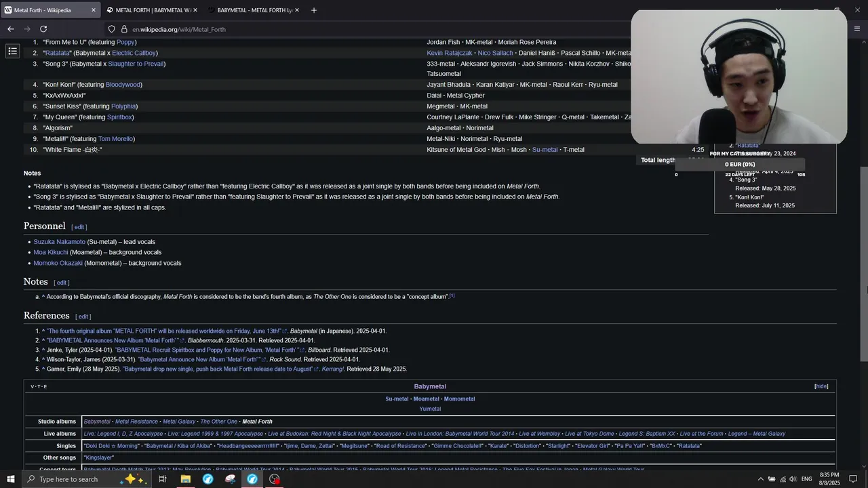
Task: Open the Electric Callboy link
Action: (x=134, y=53)
